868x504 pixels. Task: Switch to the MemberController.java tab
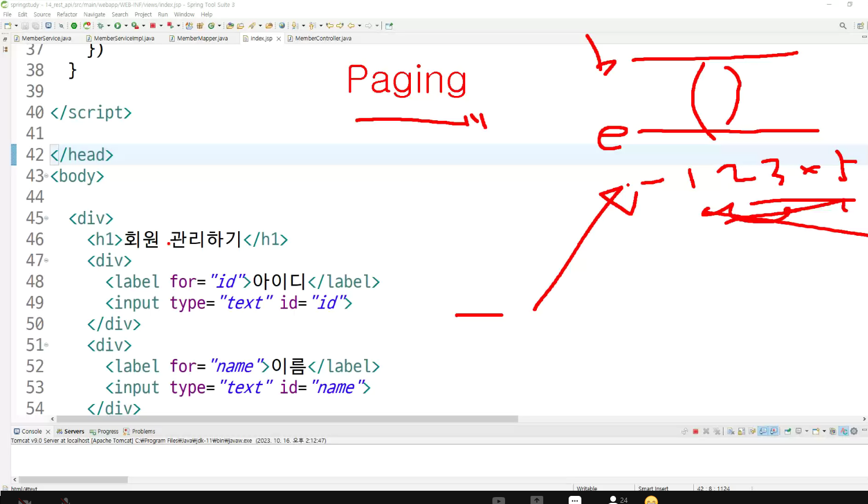pyautogui.click(x=320, y=38)
